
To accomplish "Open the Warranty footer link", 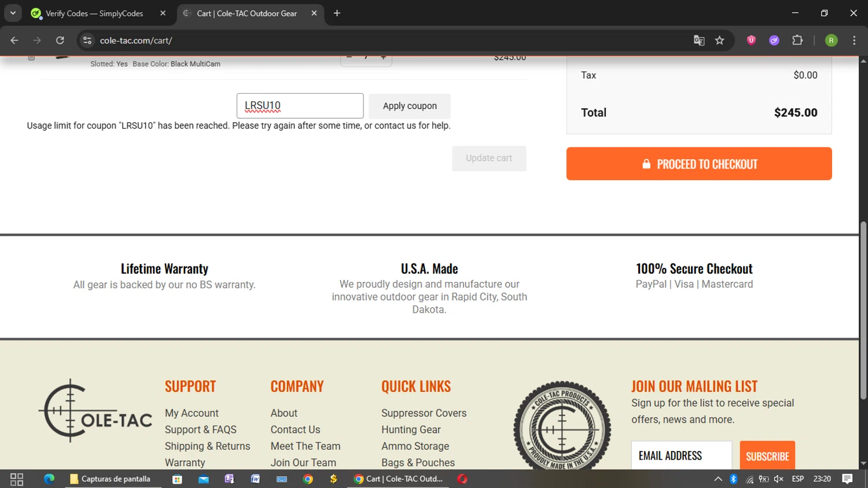I will (x=185, y=463).
